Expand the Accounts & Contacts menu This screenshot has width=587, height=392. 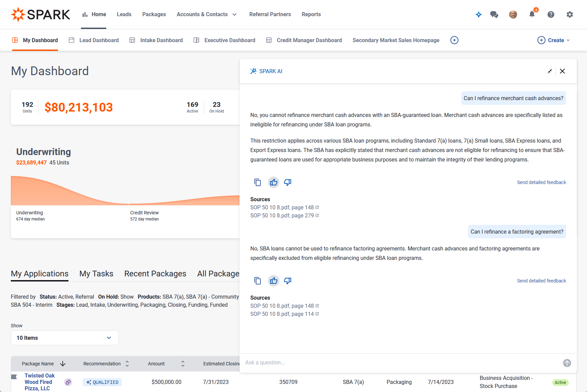tap(206, 14)
